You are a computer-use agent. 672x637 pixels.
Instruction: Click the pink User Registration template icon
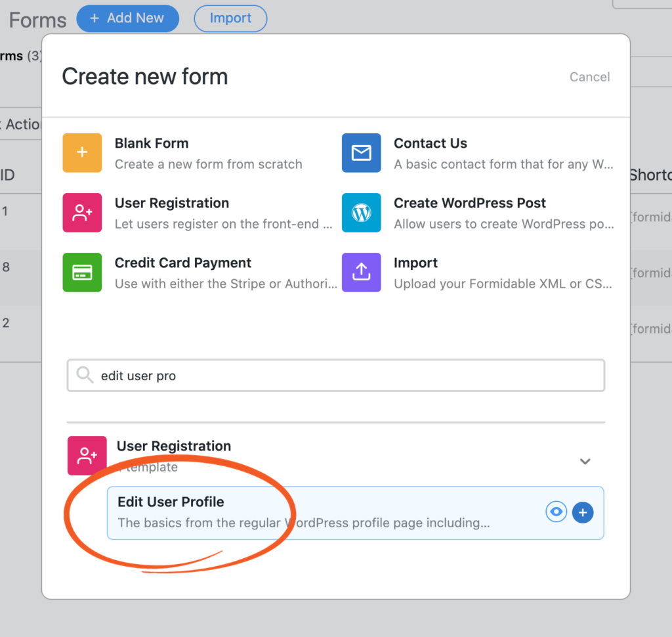(87, 455)
